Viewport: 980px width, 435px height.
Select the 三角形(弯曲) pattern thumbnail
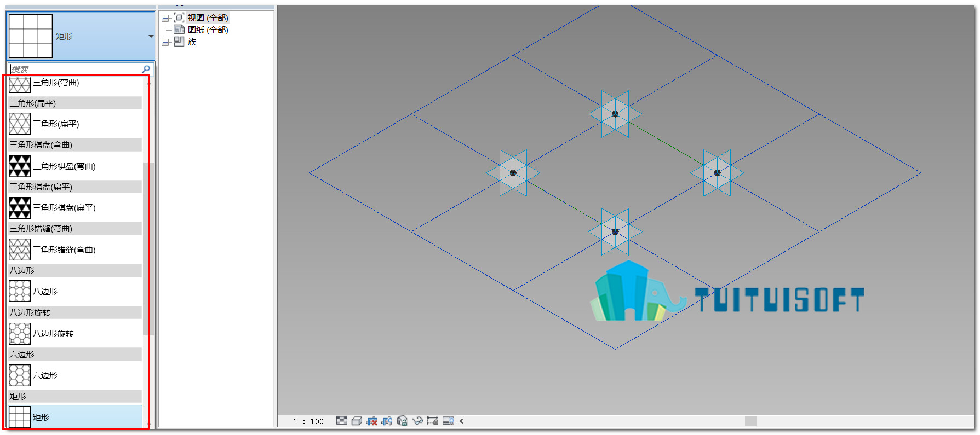coord(20,84)
